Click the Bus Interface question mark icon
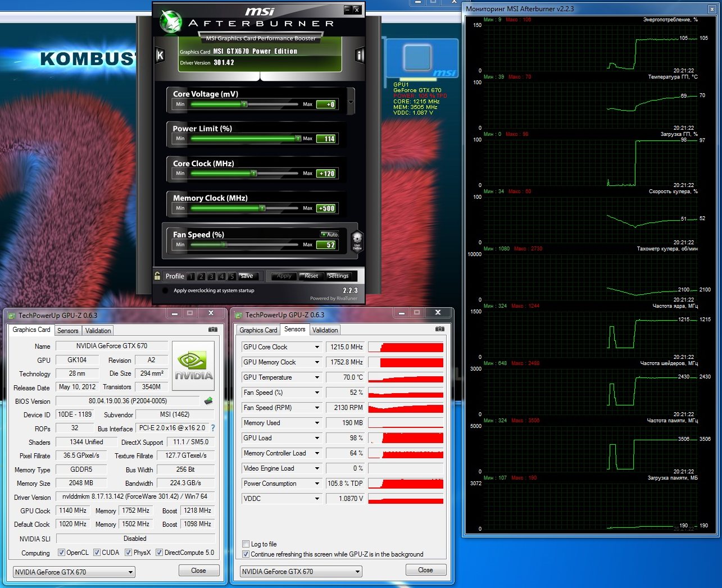The image size is (722, 588). (212, 428)
